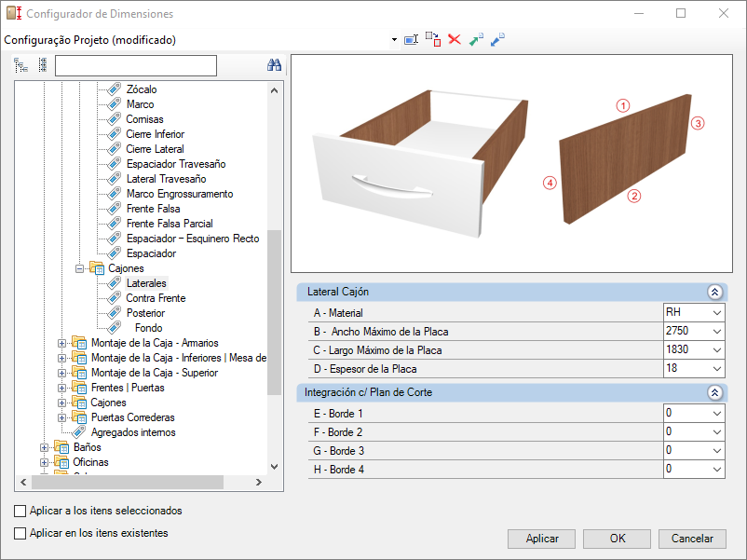Expand Frentes | Puertas folder
Viewport: 747px width, 560px height.
click(x=61, y=388)
